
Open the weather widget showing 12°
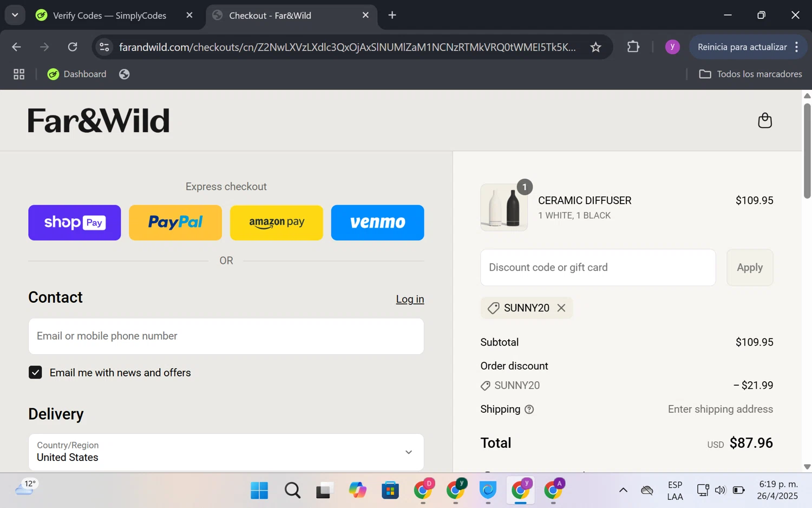[x=26, y=487]
